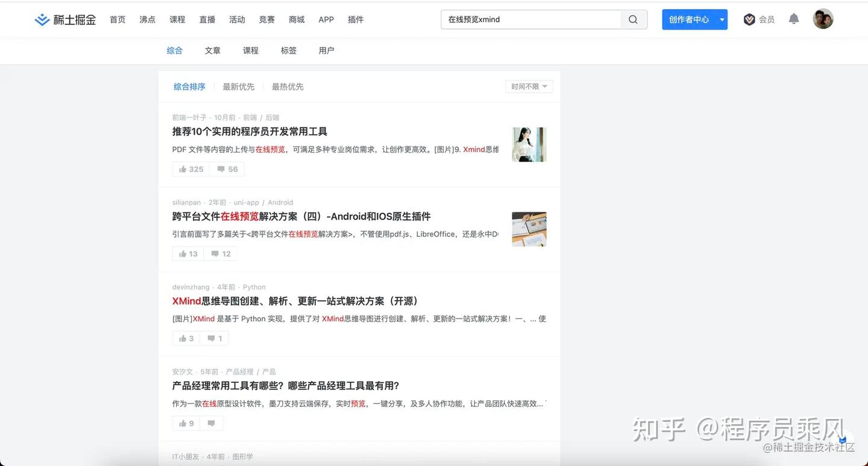The width and height of the screenshot is (868, 466).
Task: Switch to the 文章 search tab
Action: coord(212,51)
